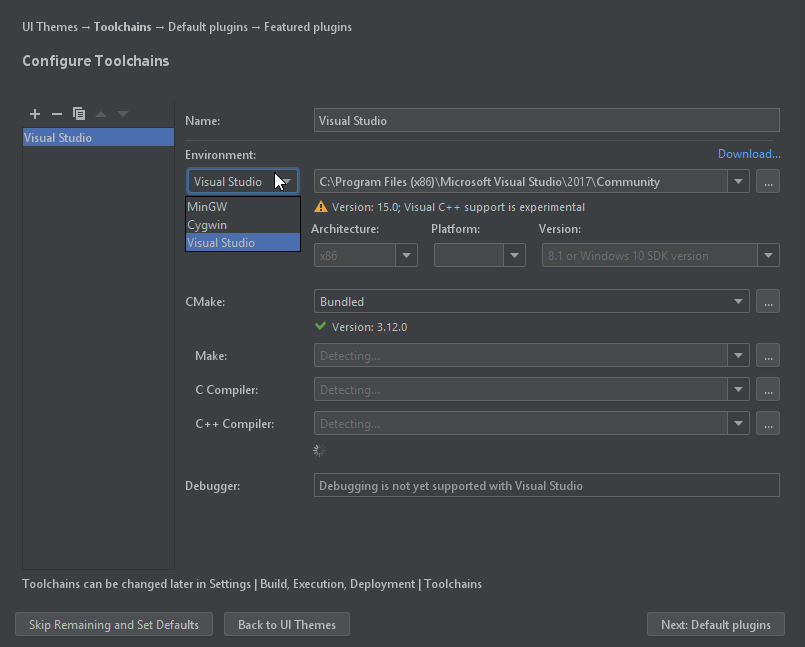The height and width of the screenshot is (647, 805).
Task: Open the CMake Bundled dropdown
Action: point(532,301)
